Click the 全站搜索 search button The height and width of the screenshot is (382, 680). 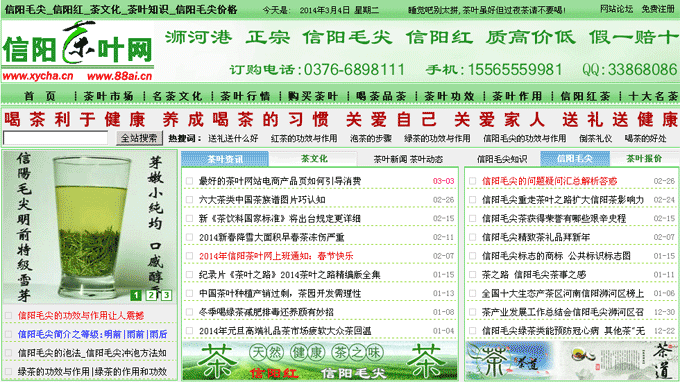click(x=139, y=138)
